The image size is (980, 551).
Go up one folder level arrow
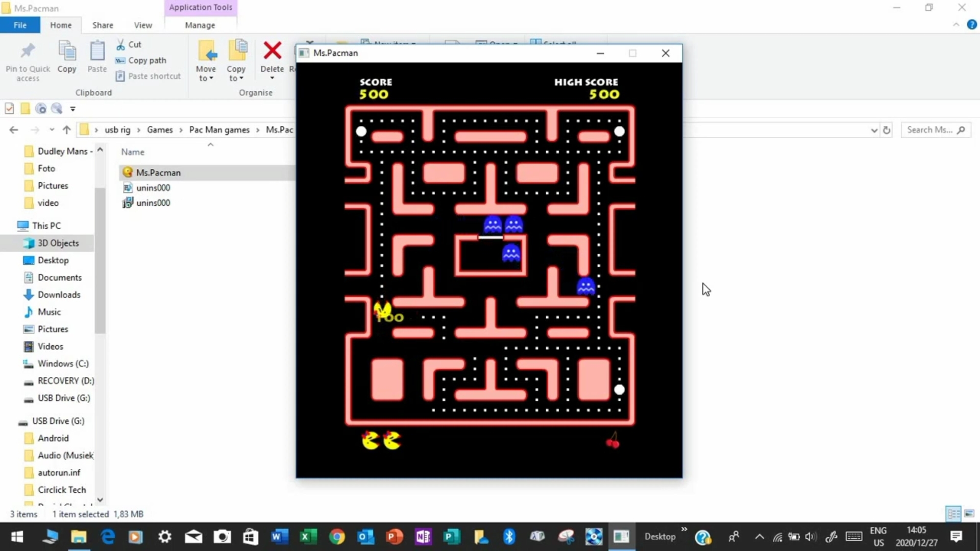pyautogui.click(x=66, y=130)
